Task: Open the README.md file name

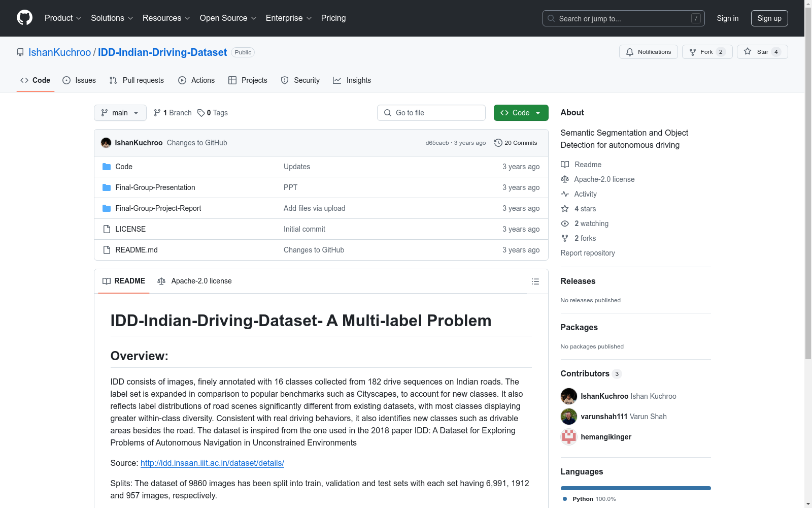Action: [x=137, y=250]
